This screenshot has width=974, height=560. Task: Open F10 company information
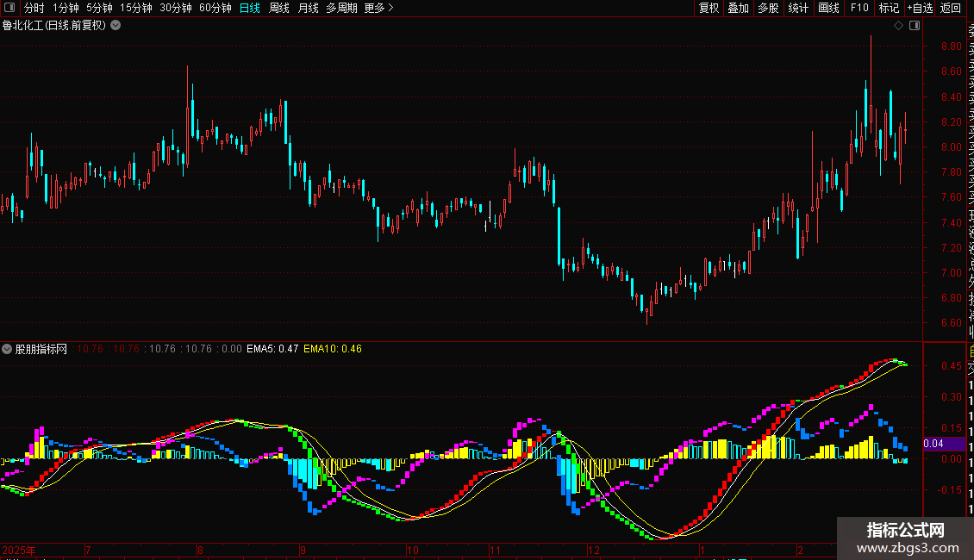859,8
